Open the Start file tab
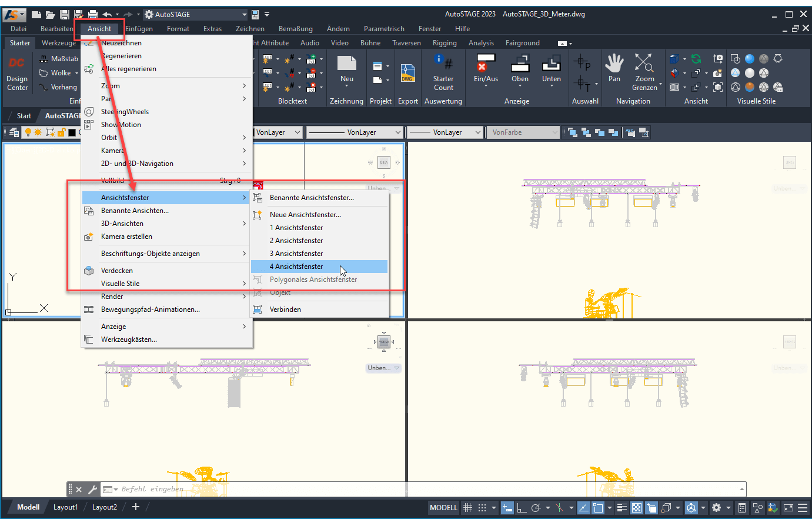812x519 pixels. click(24, 116)
